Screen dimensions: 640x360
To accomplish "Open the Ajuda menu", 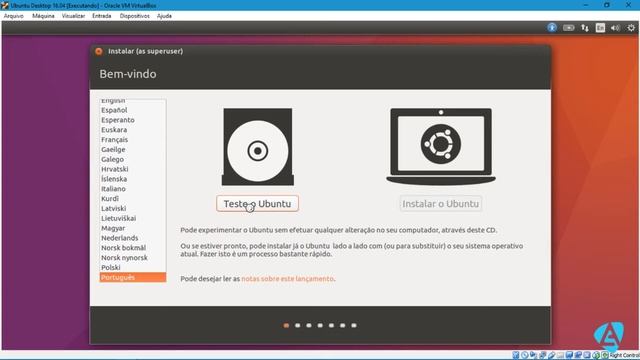I will (x=164, y=16).
